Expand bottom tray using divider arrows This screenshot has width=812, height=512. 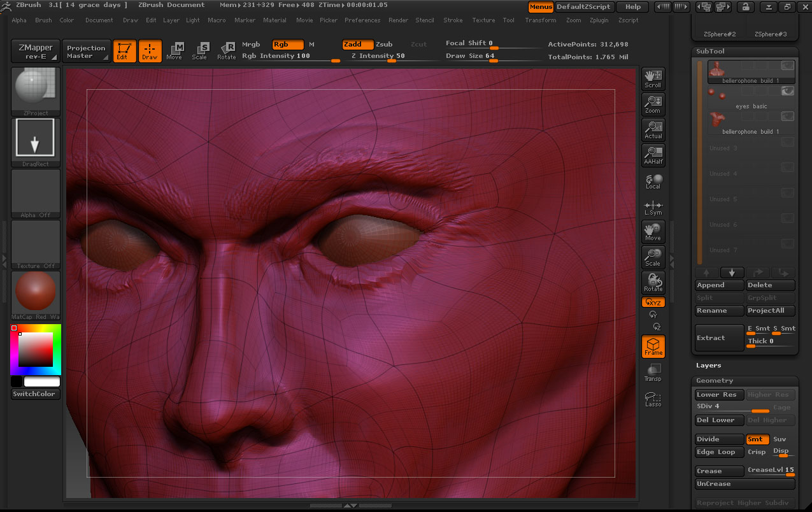click(x=350, y=506)
